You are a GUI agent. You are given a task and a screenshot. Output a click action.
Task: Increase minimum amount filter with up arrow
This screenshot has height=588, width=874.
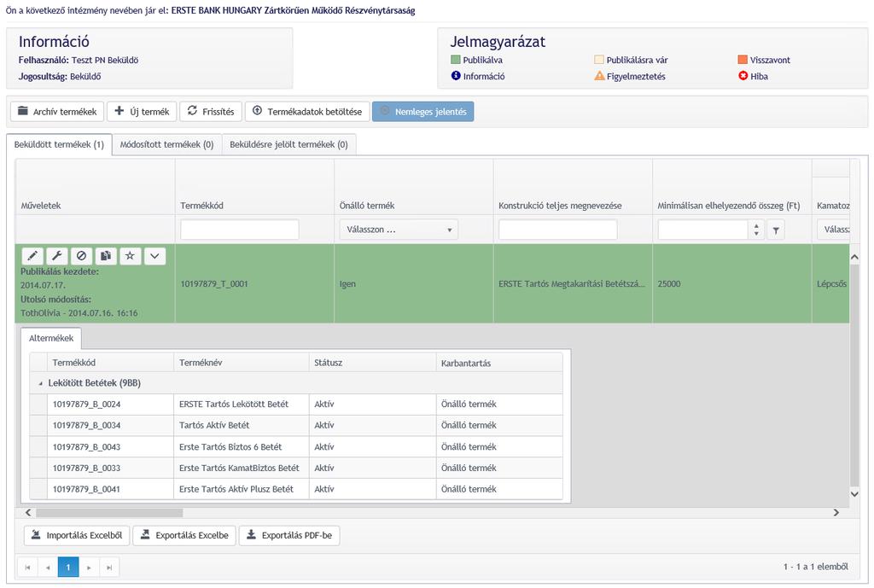756,225
